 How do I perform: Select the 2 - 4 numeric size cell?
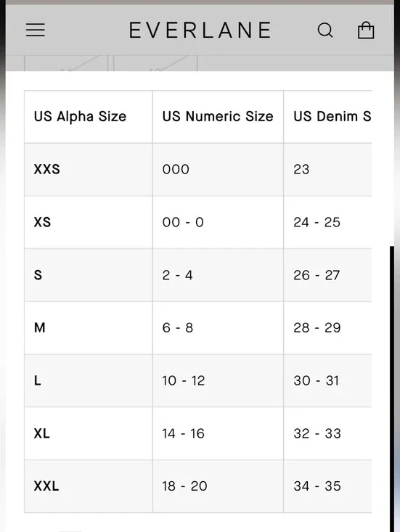(x=219, y=275)
